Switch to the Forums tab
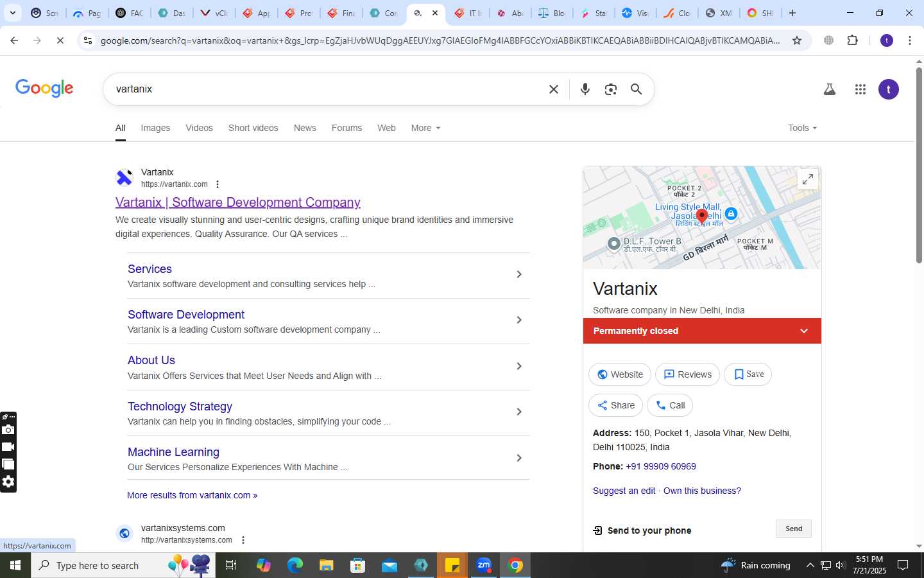Viewport: 924px width, 578px height. [x=346, y=128]
